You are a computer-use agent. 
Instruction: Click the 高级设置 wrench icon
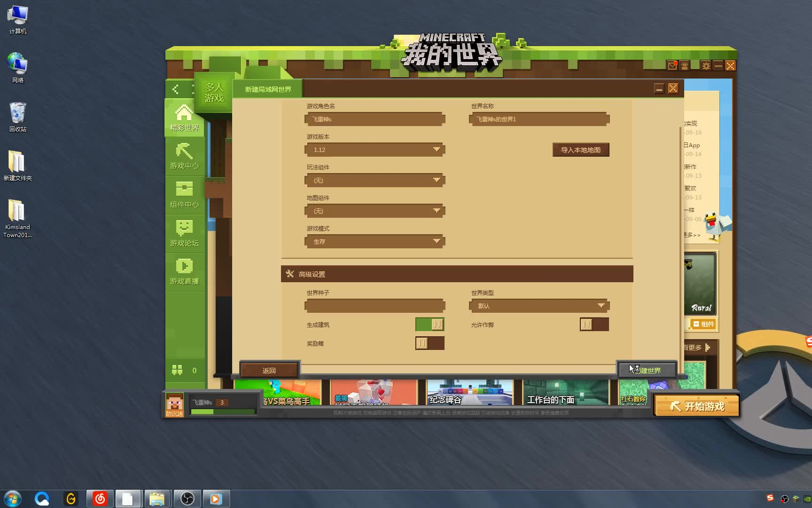click(290, 274)
